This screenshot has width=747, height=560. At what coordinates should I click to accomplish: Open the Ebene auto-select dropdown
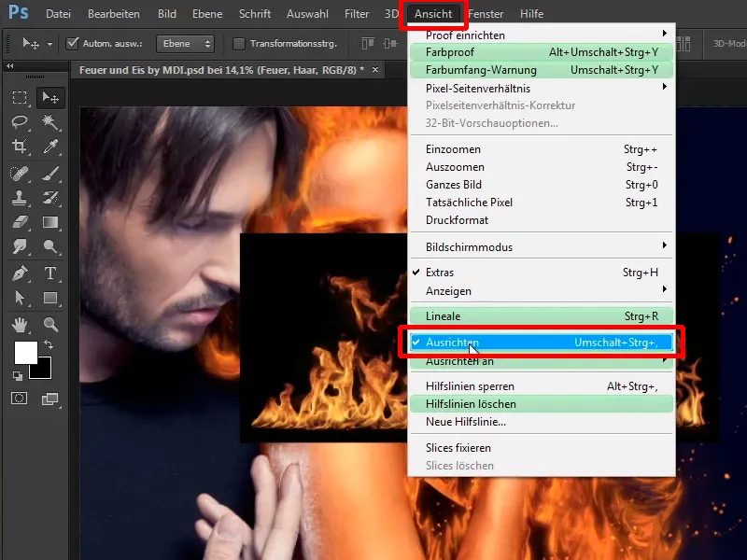click(x=185, y=44)
